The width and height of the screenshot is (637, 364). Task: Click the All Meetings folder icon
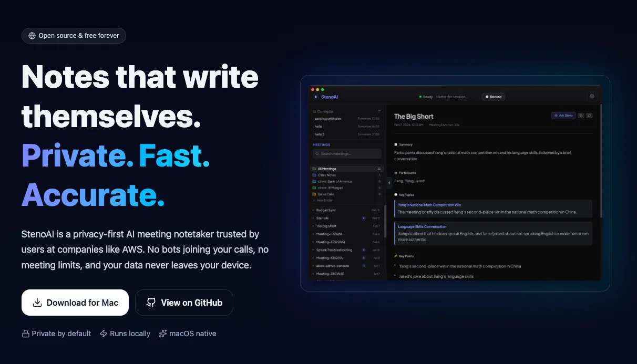tap(314, 169)
